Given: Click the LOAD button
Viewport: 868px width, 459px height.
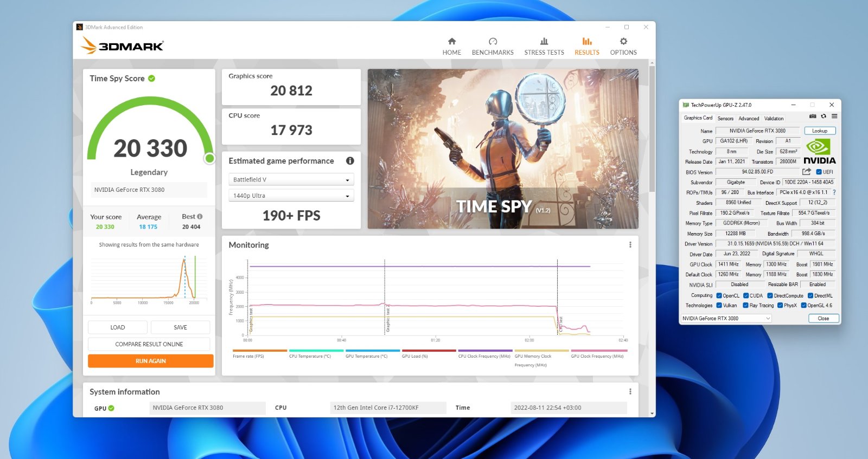Looking at the screenshot, I should point(118,327).
